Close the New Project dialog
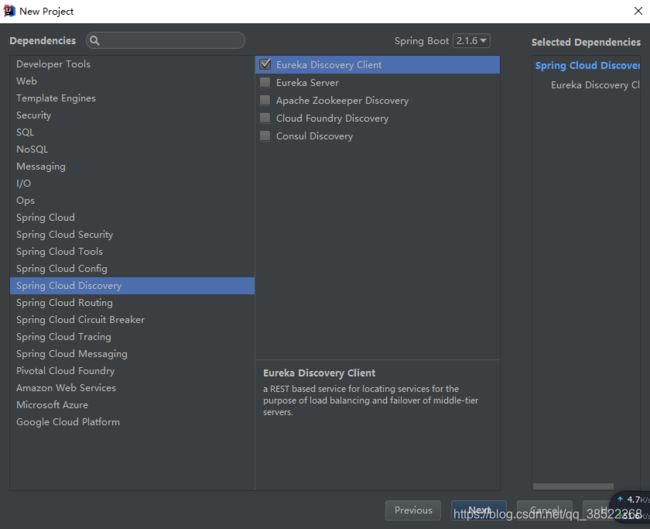The image size is (650, 529). coord(638,11)
